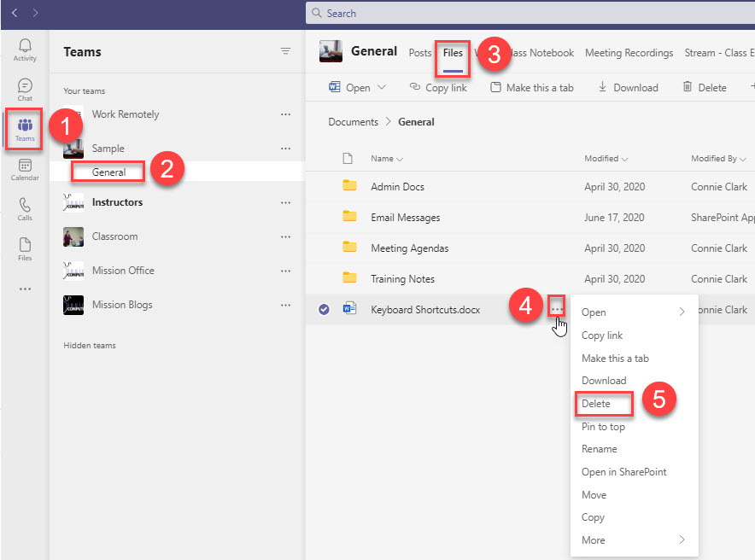The width and height of the screenshot is (755, 560).
Task: Open more options for Mission Office team
Action: tap(285, 271)
